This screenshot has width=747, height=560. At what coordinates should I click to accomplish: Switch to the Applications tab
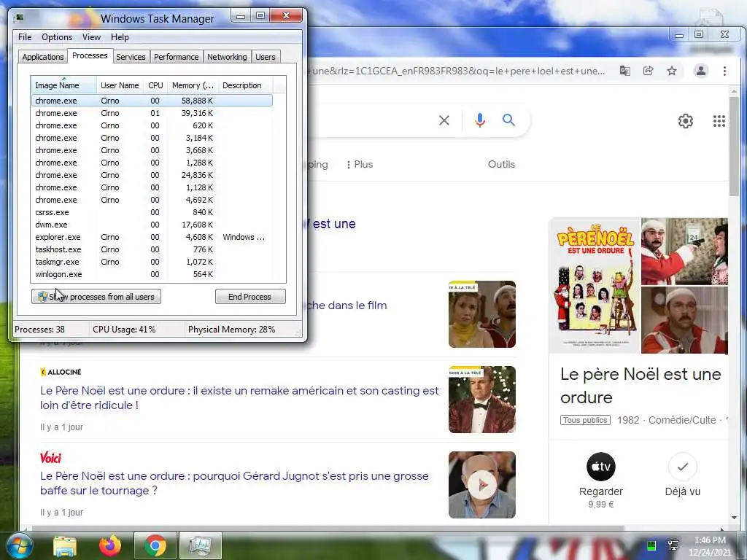pos(43,57)
